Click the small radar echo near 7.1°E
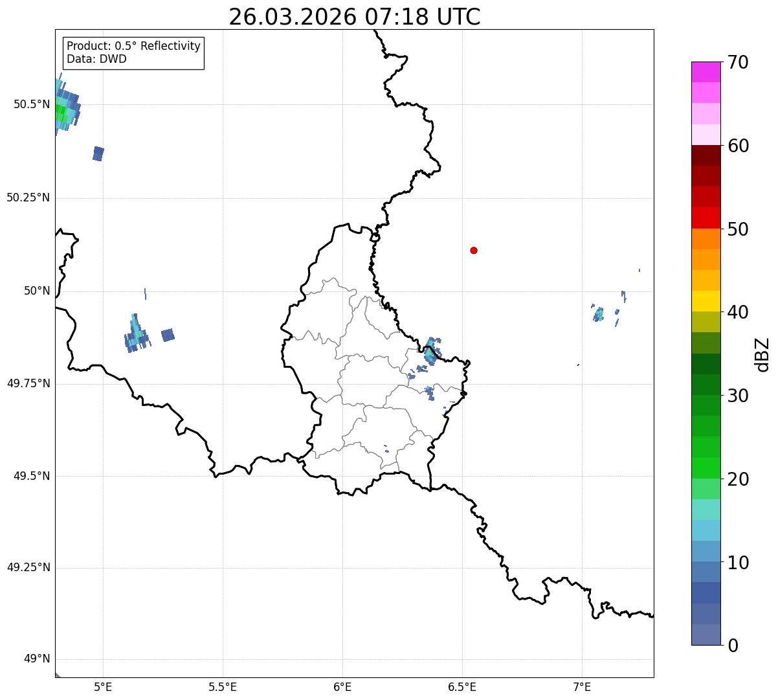 599,315
